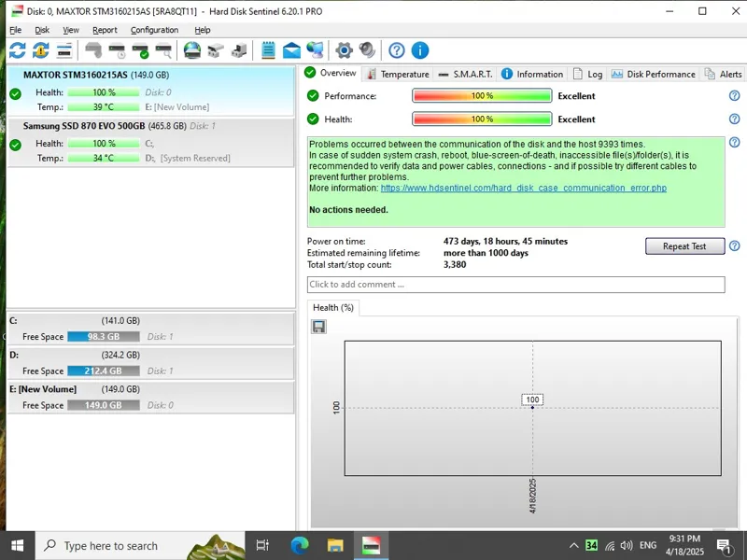Open the Help menu
The image size is (747, 560).
[202, 30]
